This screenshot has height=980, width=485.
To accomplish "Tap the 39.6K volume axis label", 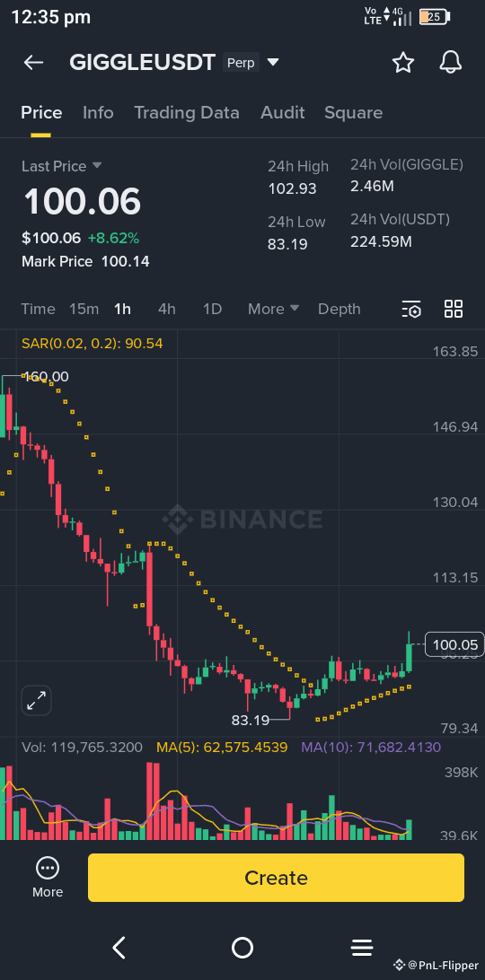I will [459, 836].
